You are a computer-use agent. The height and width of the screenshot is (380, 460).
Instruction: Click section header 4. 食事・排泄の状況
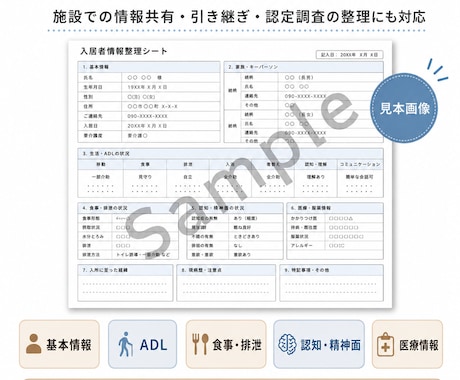(x=128, y=208)
